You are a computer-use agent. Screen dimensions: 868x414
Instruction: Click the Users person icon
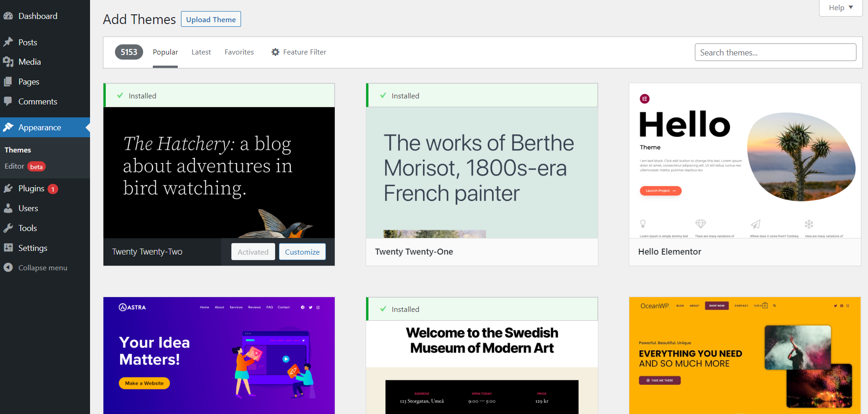point(8,208)
